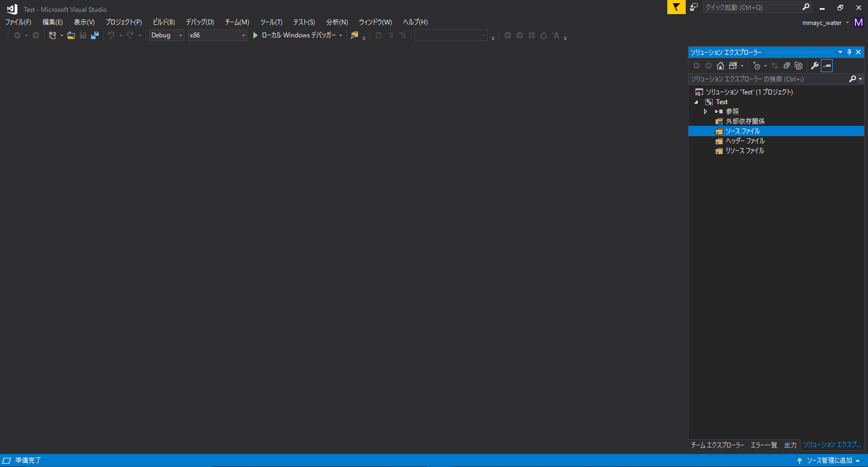This screenshot has height=467, width=868.
Task: Click the feedback icon beside Quick Launch
Action: (x=694, y=7)
